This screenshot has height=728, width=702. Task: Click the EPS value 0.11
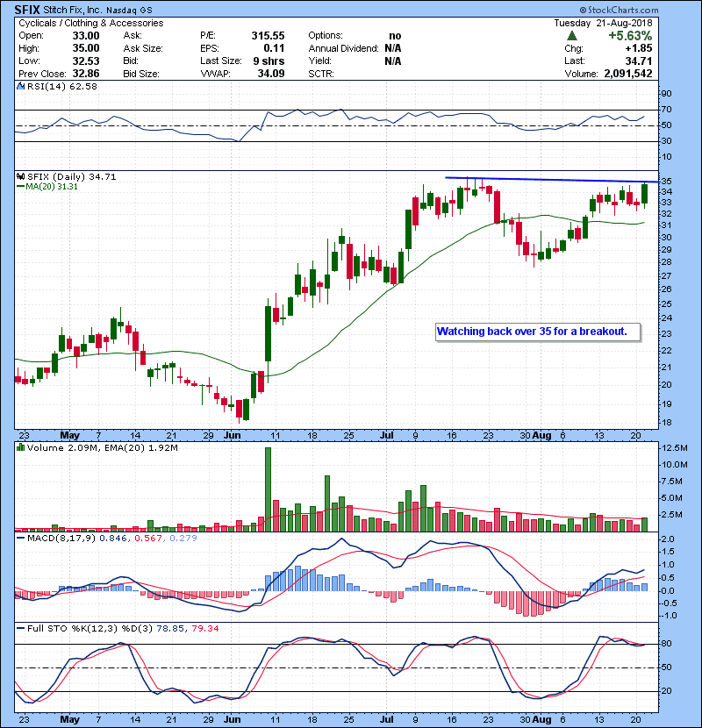274,48
